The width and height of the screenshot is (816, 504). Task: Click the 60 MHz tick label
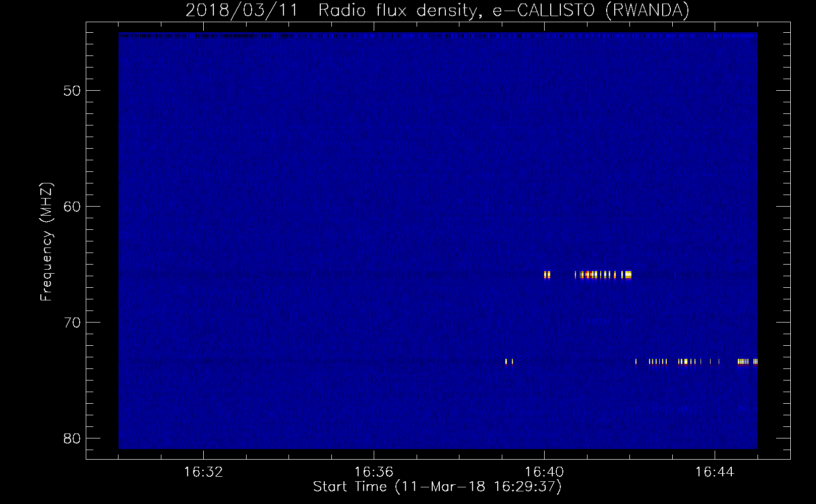point(72,207)
